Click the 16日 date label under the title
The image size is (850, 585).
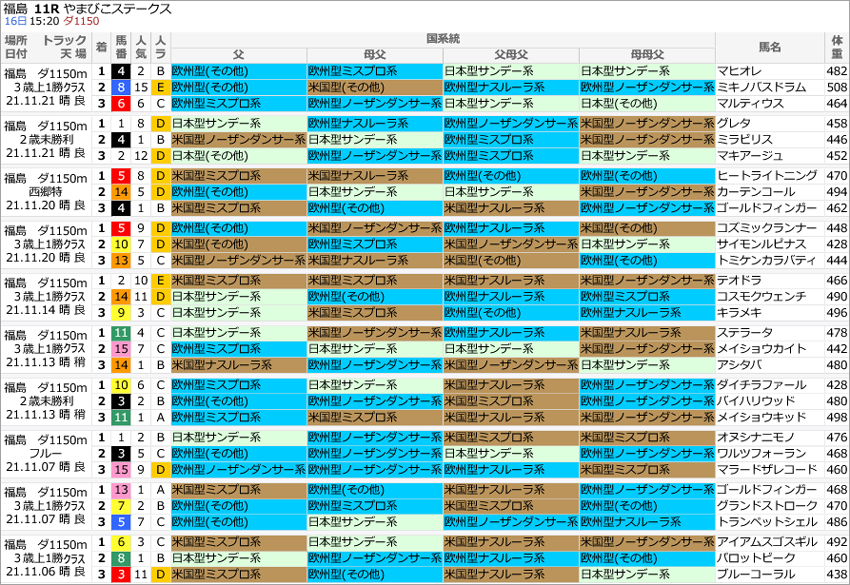[15, 21]
